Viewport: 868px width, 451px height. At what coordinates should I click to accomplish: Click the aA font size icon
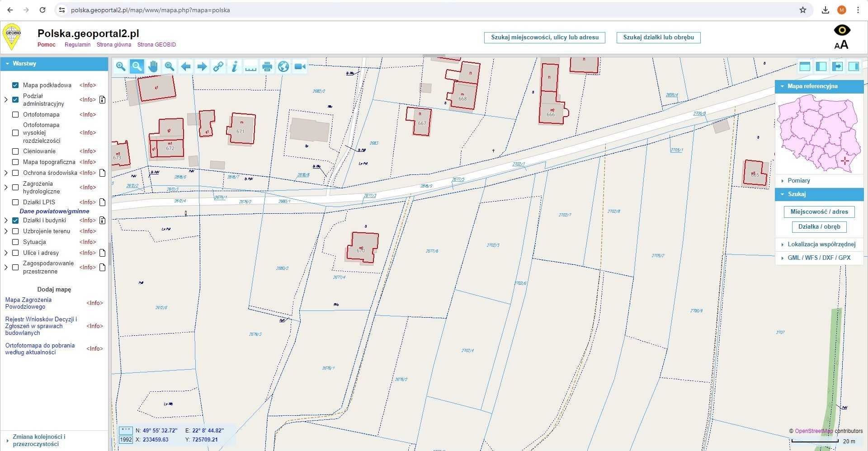pos(841,45)
